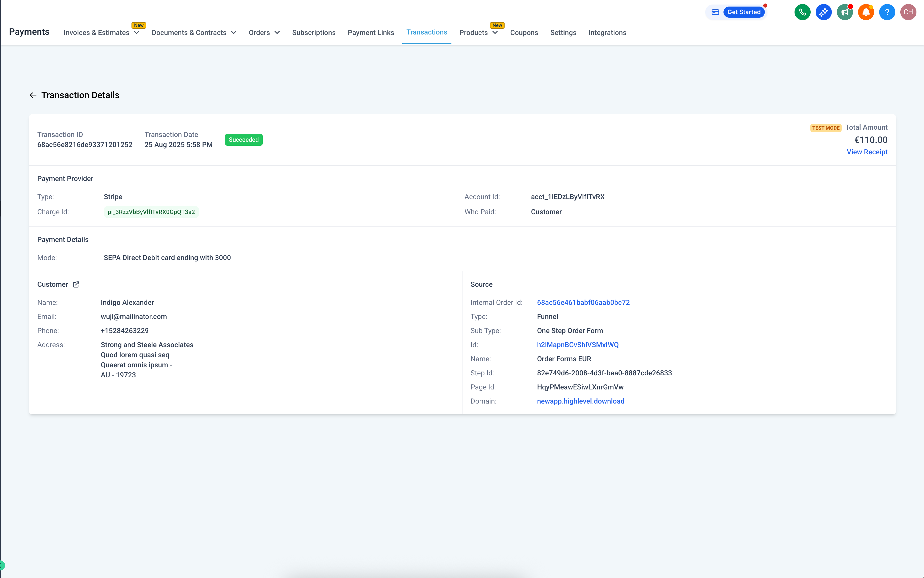924x578 pixels.
Task: Click the card icon beside Get Started
Action: point(715,12)
